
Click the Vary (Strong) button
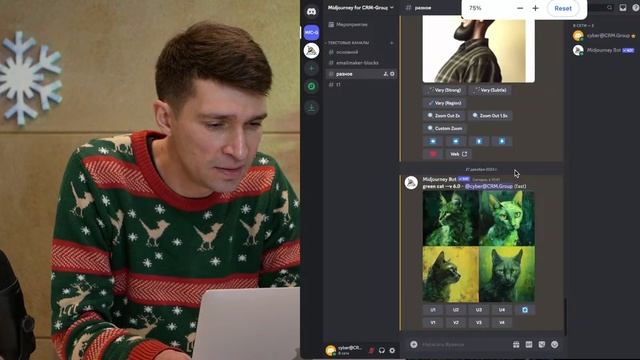(445, 90)
